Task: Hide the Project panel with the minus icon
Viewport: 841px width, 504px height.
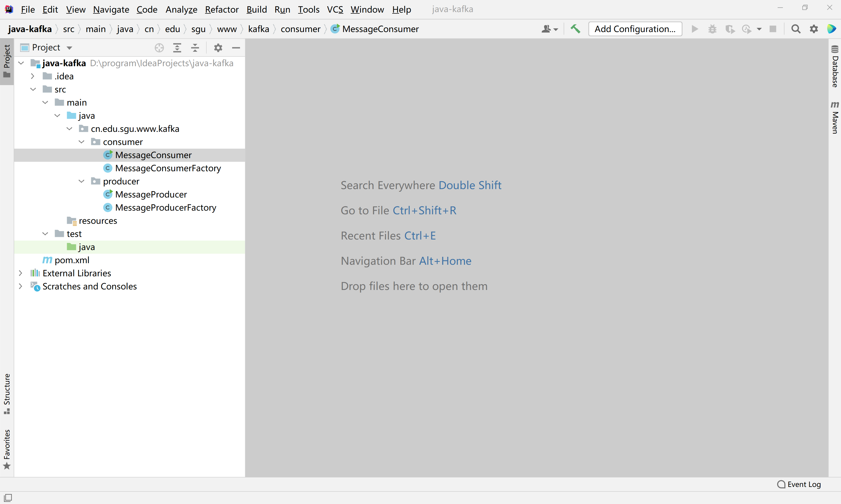Action: [236, 48]
